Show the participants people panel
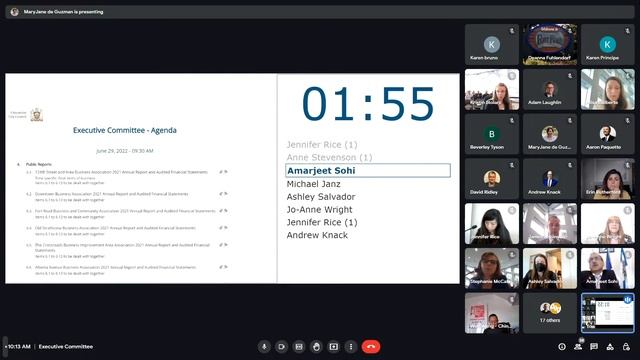 pos(578,347)
